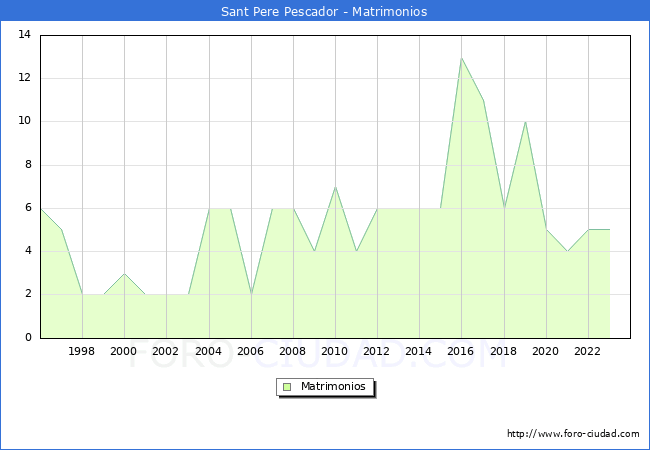This screenshot has height=450, width=650.
Task: Click the y-axis label 12
Action: coord(25,77)
